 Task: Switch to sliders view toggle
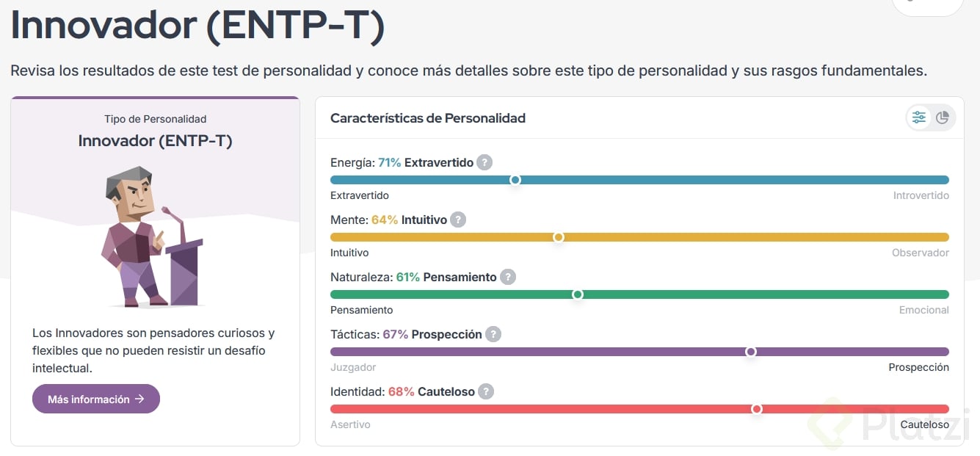click(x=919, y=117)
